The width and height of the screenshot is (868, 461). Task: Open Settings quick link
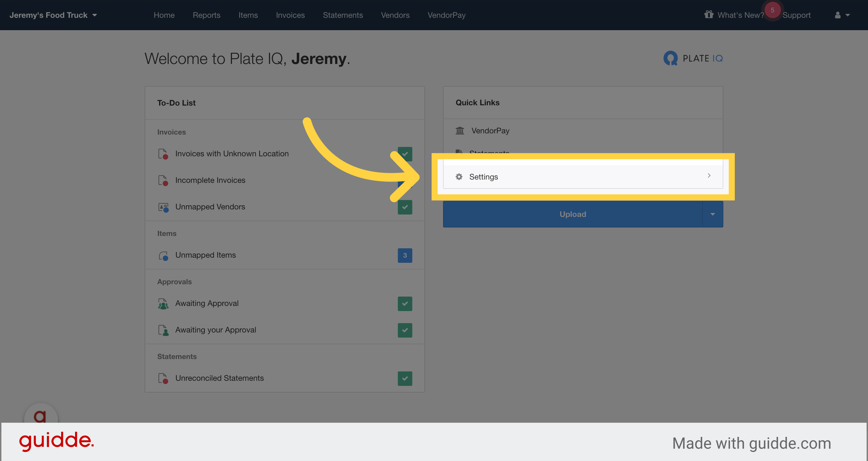click(583, 176)
